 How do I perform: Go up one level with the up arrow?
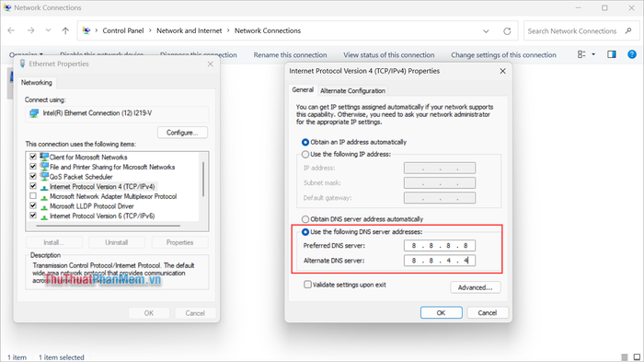tap(65, 30)
